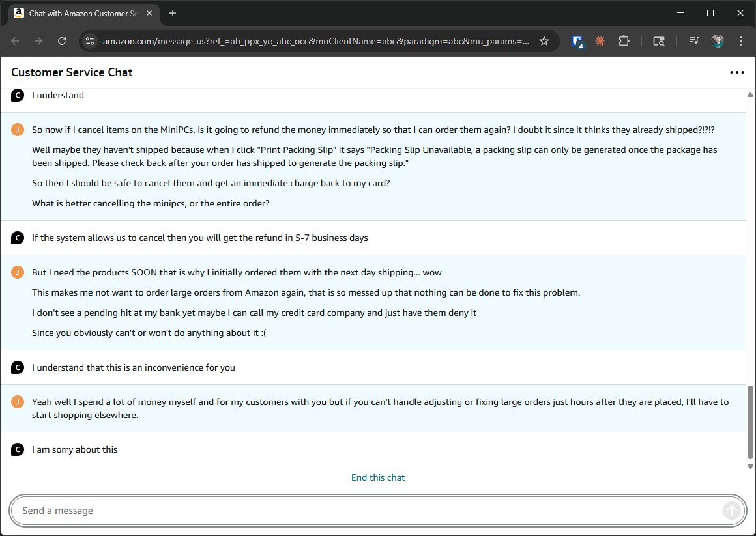Click the orange starburst extension icon
The width and height of the screenshot is (756, 536).
[x=600, y=41]
